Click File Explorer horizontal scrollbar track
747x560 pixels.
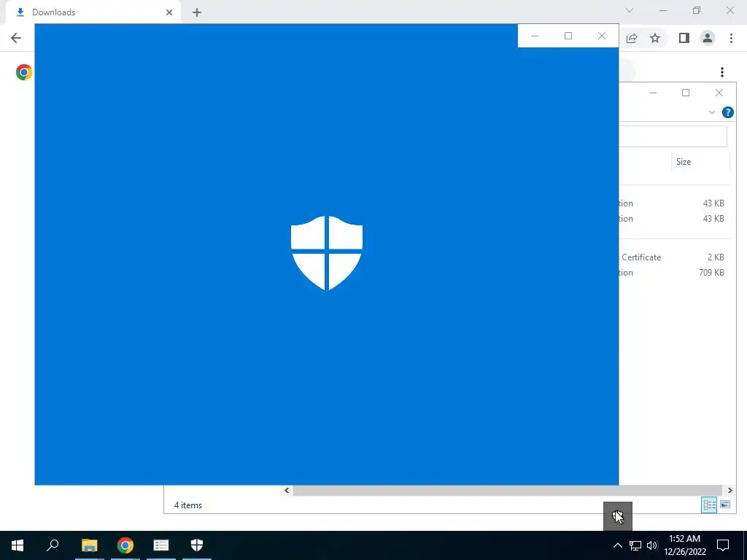tap(508, 491)
